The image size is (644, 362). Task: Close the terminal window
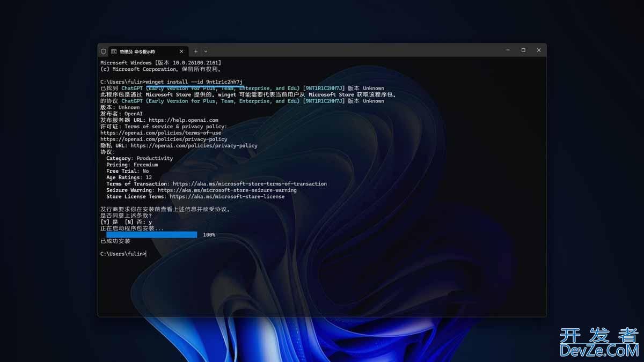click(x=539, y=50)
